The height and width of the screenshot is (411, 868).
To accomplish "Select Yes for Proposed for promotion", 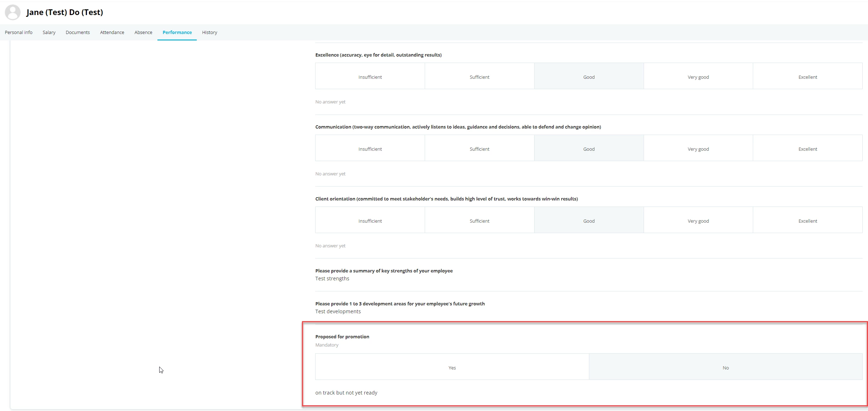I will click(x=452, y=367).
